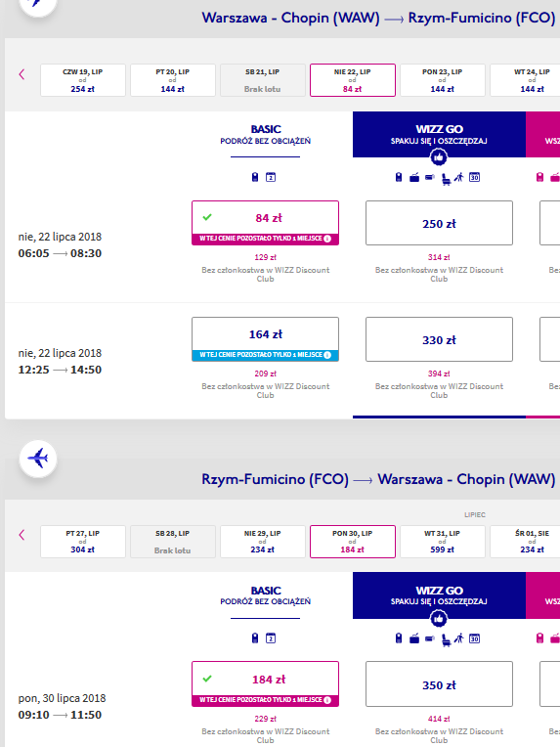Click trolley carry-on bag icon under outbound WIZZ GO

[x=414, y=178]
